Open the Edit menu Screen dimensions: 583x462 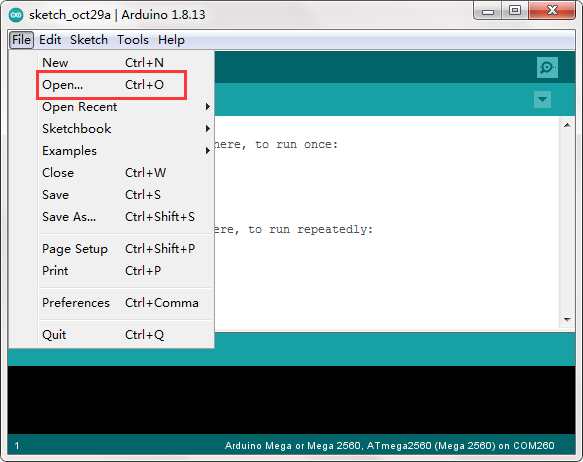(50, 39)
